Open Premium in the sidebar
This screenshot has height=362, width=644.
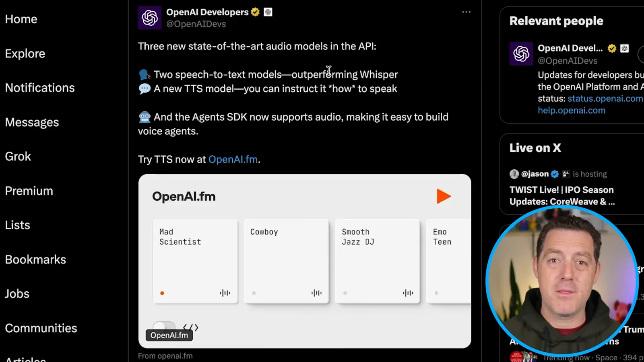[x=29, y=191]
